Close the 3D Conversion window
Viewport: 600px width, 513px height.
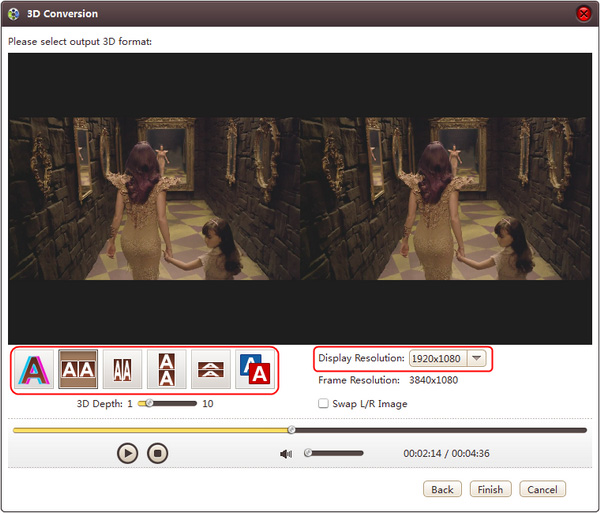pos(584,14)
